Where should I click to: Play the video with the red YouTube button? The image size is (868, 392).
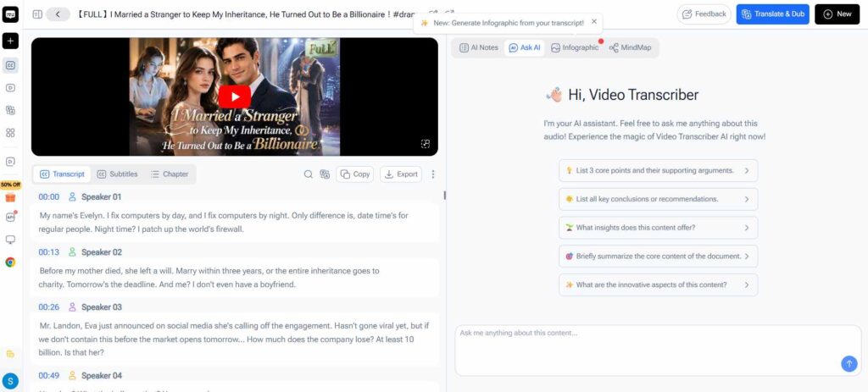[x=234, y=97]
